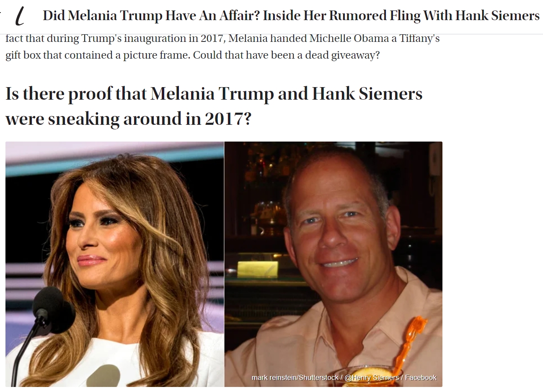
Task: Open the sticky header article title
Action: (x=291, y=16)
